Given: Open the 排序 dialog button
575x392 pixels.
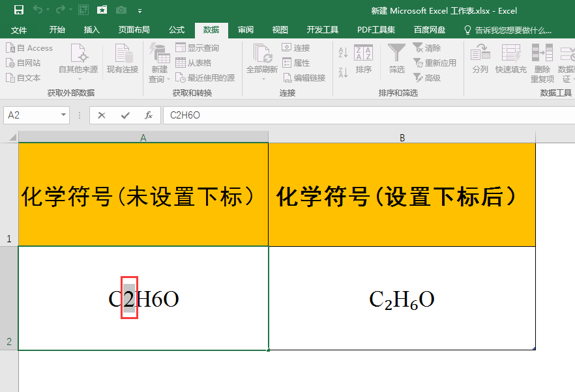Looking at the screenshot, I should (363, 59).
